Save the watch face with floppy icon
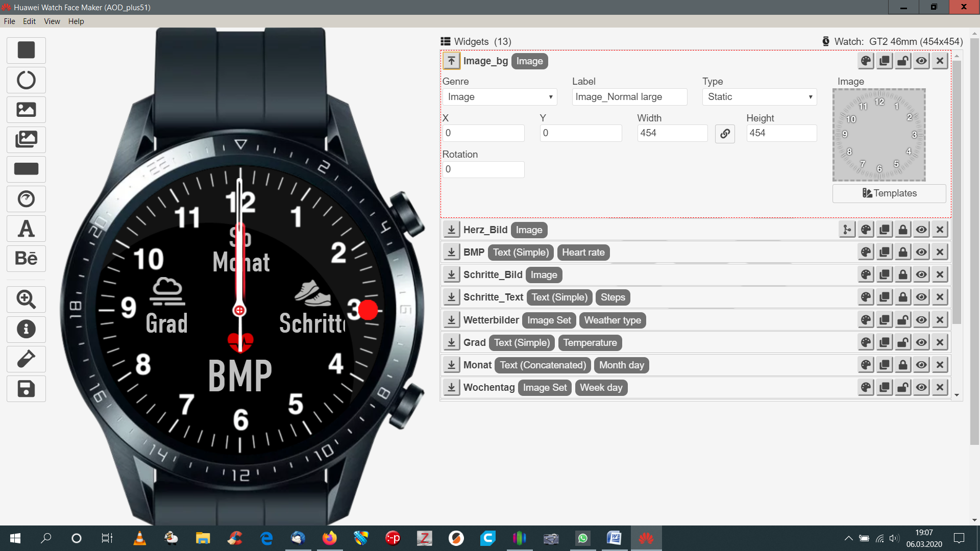This screenshot has width=980, height=551. pyautogui.click(x=26, y=389)
